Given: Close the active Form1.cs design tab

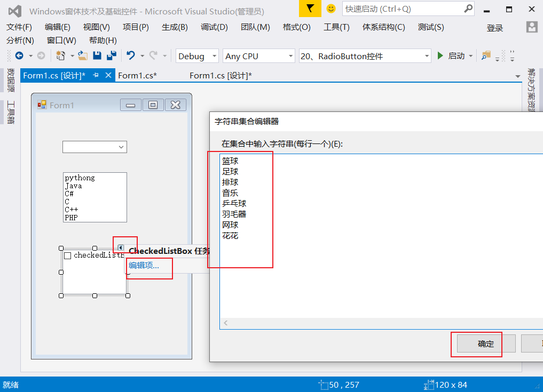Looking at the screenshot, I should (108, 75).
